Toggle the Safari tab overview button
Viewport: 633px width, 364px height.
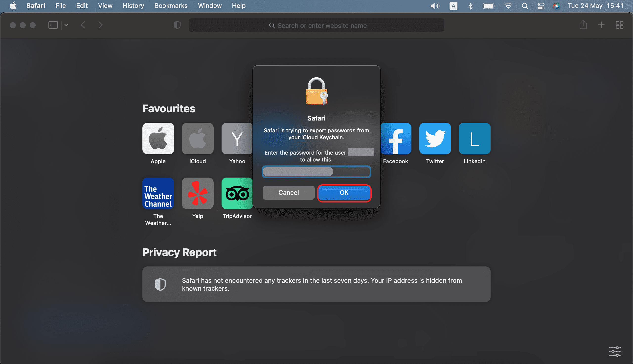tap(619, 25)
